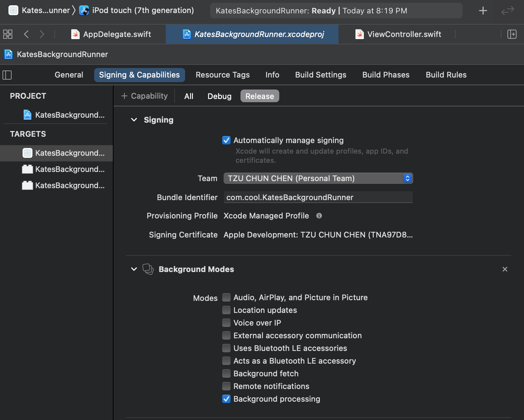Collapse the Signing section
Screen dimensions: 524x420
[134, 120]
